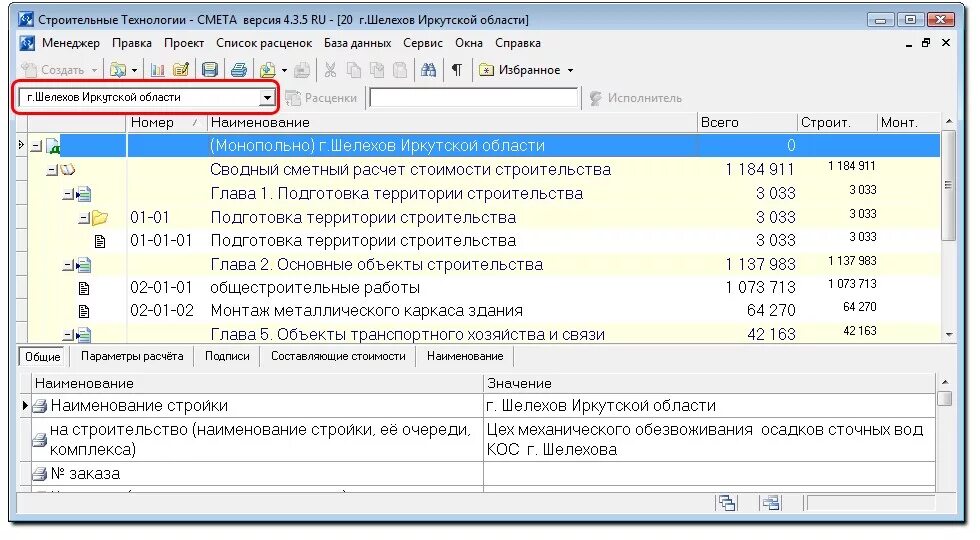Click the document icon in row 02-01-02
980x540 pixels.
(84, 311)
